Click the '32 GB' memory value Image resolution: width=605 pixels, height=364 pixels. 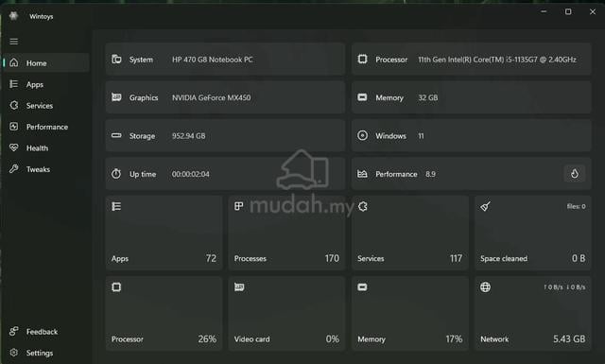coord(428,97)
